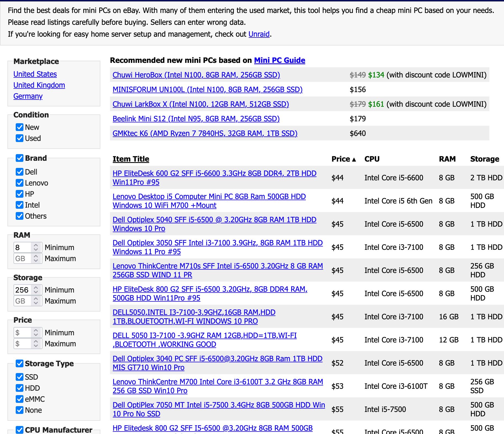Uncheck the SSD storage type checkbox
504x434 pixels.
20,377
